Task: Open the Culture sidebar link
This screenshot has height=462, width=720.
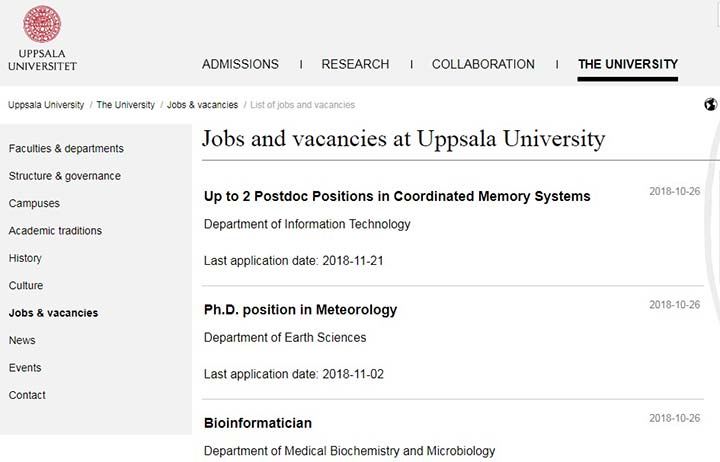Action: [x=26, y=286]
